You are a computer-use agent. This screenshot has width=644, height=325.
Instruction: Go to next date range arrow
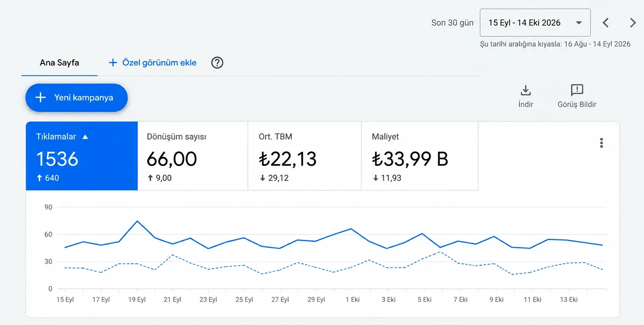tap(632, 23)
